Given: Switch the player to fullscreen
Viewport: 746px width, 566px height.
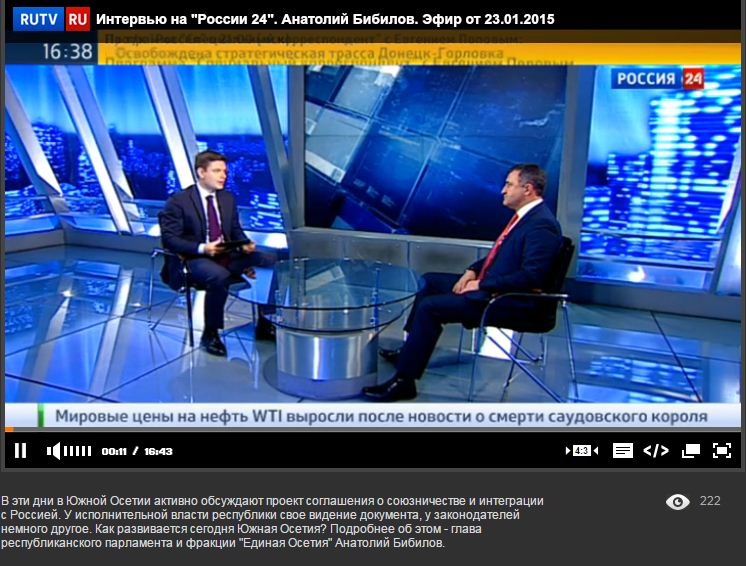Looking at the screenshot, I should pyautogui.click(x=722, y=450).
